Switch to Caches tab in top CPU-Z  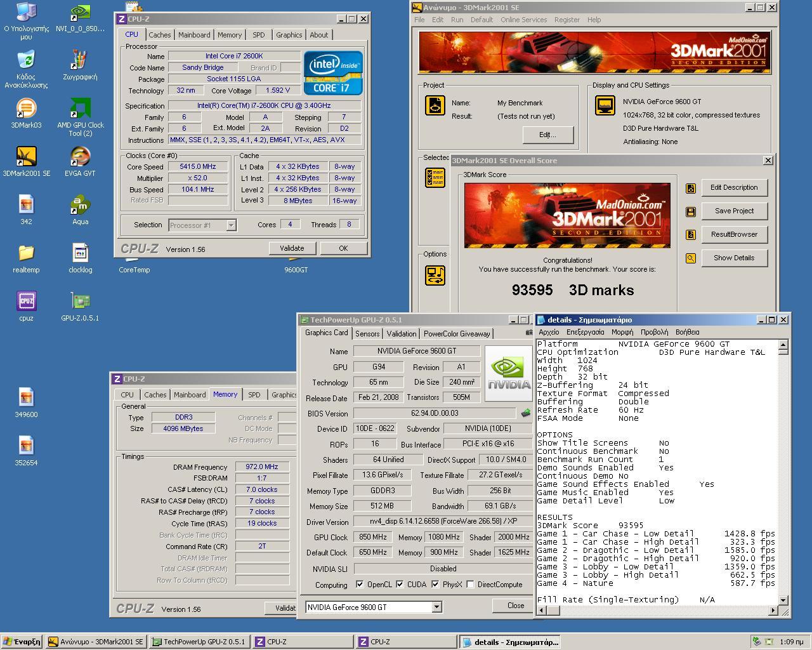coord(159,35)
